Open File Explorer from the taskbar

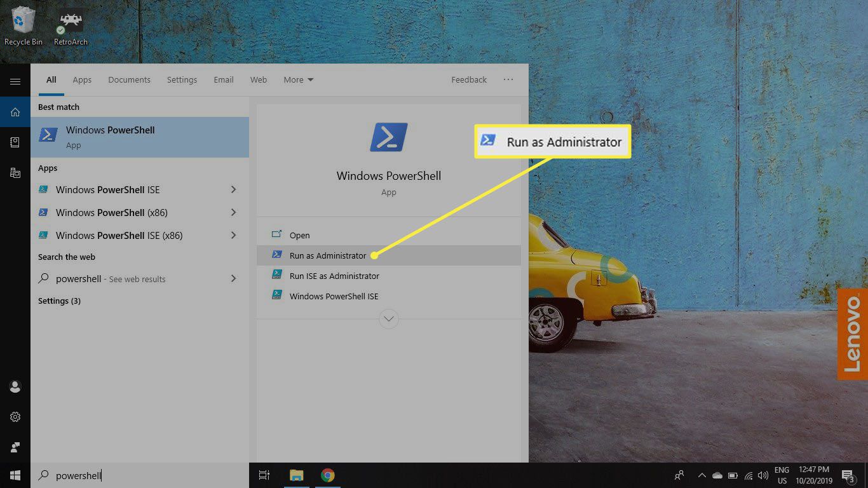(x=296, y=475)
